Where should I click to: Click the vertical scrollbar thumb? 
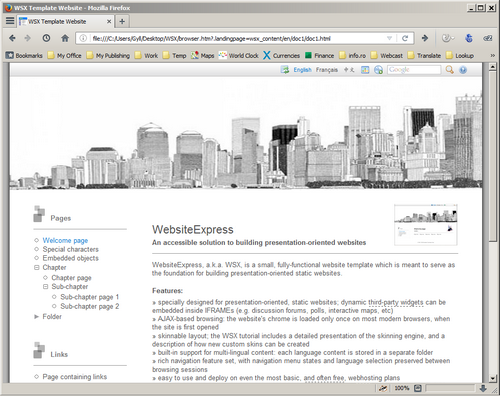[493, 156]
